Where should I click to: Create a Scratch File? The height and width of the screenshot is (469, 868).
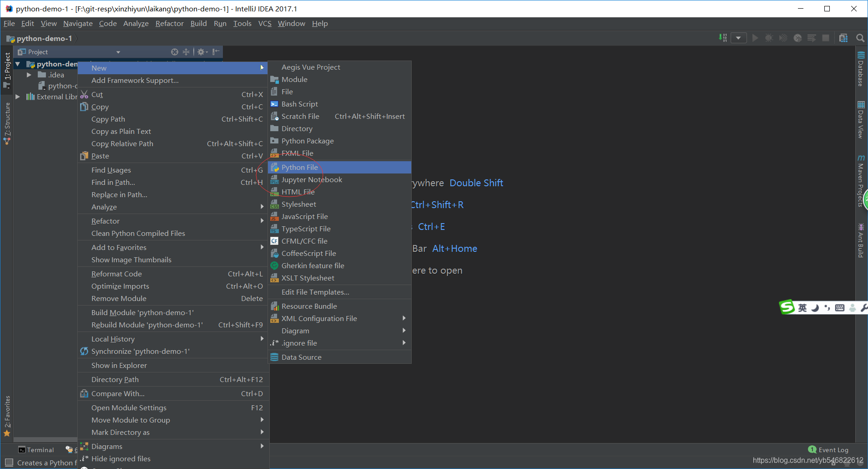pos(340,117)
